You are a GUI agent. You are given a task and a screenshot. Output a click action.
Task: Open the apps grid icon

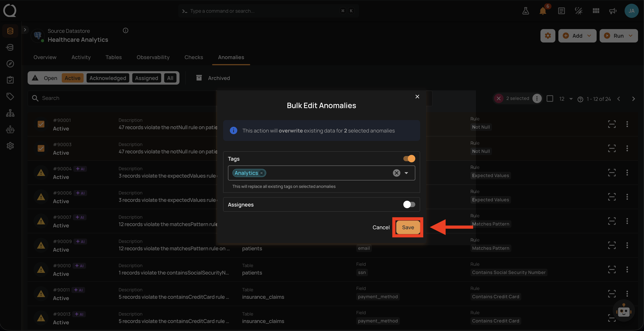[596, 11]
